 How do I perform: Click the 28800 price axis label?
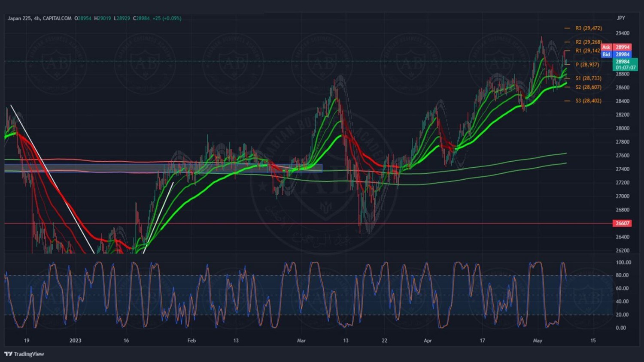click(623, 74)
